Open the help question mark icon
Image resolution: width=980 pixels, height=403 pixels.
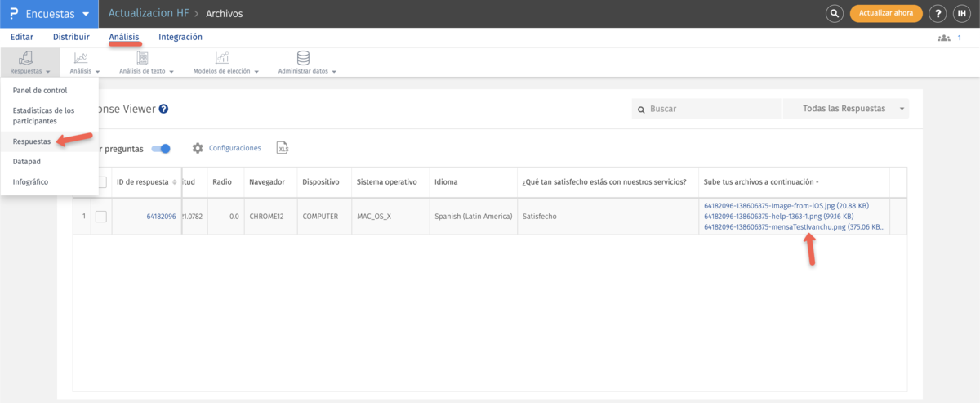point(938,14)
